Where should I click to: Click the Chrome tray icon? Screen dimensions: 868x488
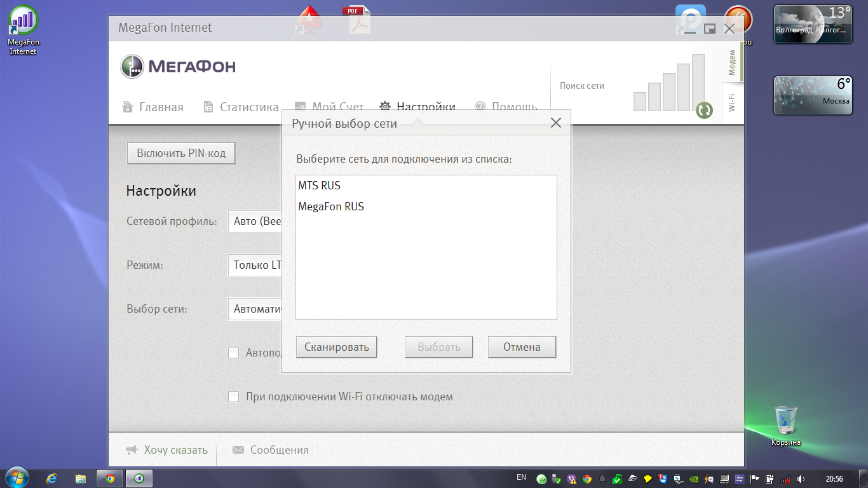[x=587, y=479]
